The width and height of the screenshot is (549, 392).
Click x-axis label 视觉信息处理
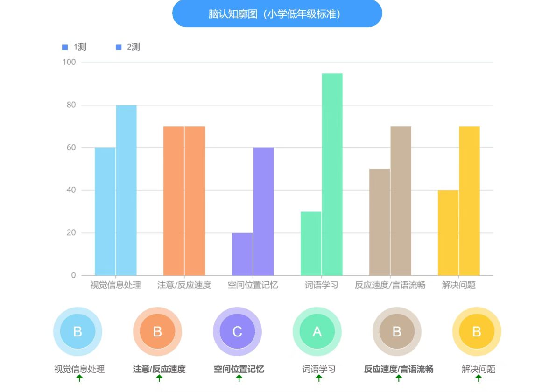116,285
